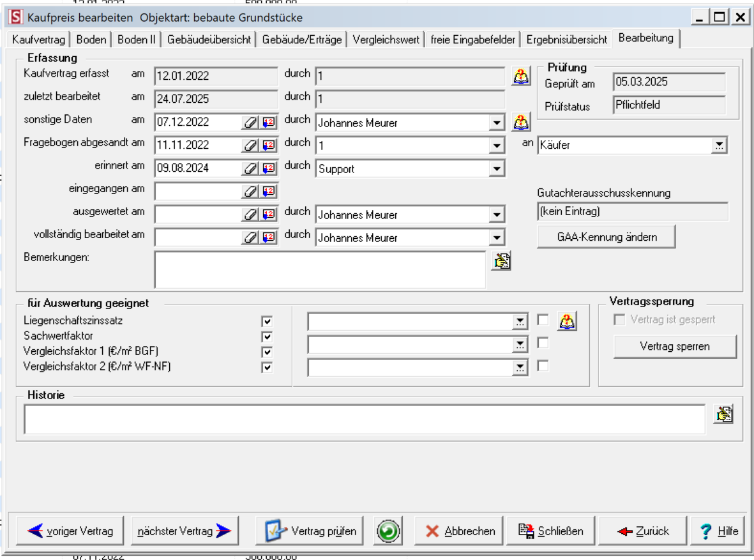Select the freie Eingabefelder tab

[x=472, y=40]
